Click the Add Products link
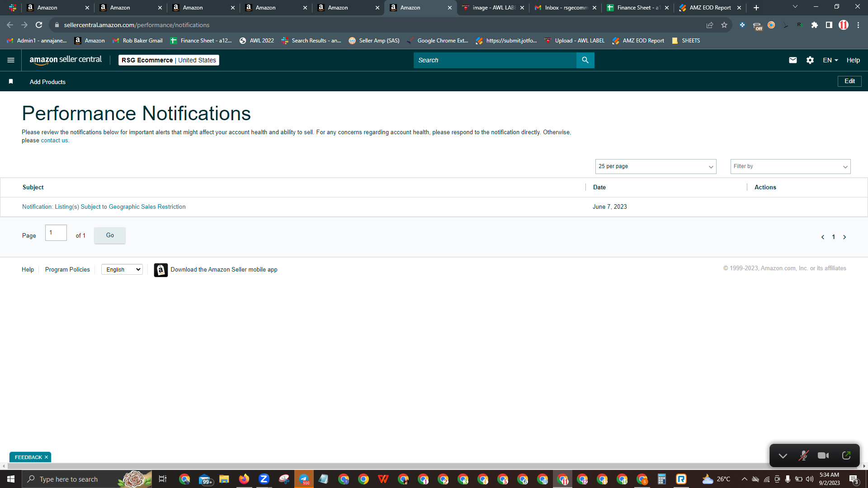 47,82
